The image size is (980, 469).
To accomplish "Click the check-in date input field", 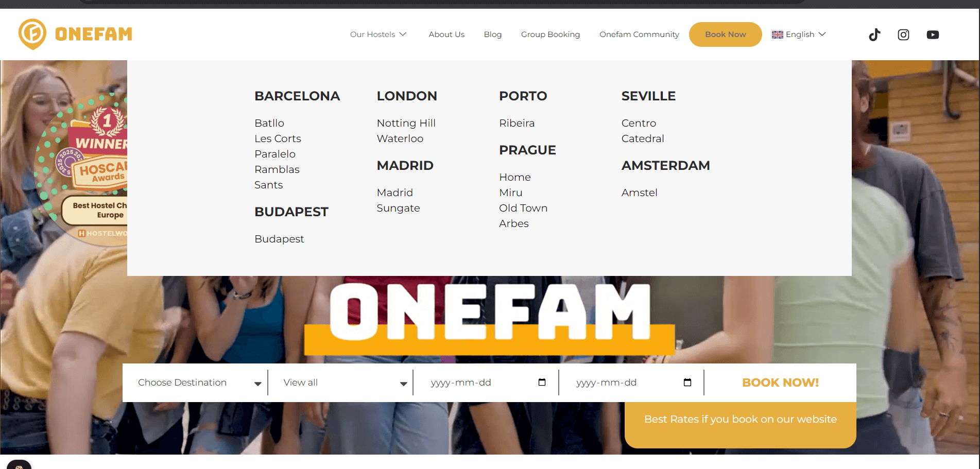I will point(479,383).
